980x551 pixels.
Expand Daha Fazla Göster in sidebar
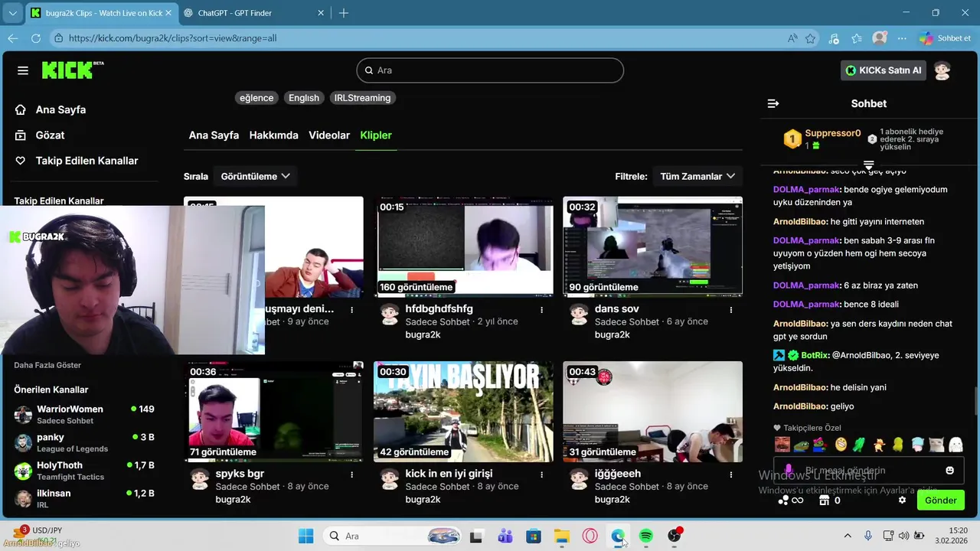click(47, 365)
